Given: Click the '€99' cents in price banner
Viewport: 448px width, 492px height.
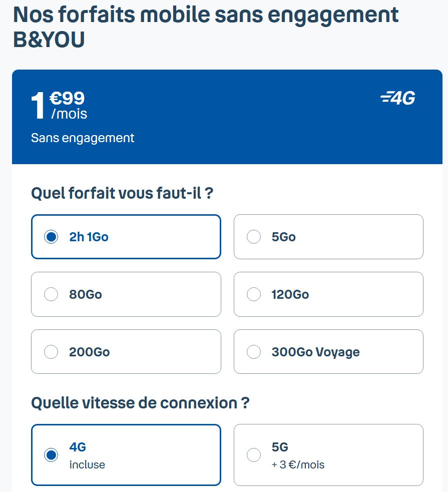Looking at the screenshot, I should (67, 98).
